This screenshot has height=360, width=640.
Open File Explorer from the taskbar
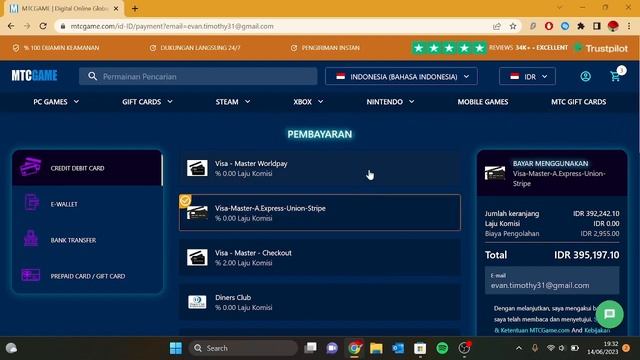click(376, 348)
